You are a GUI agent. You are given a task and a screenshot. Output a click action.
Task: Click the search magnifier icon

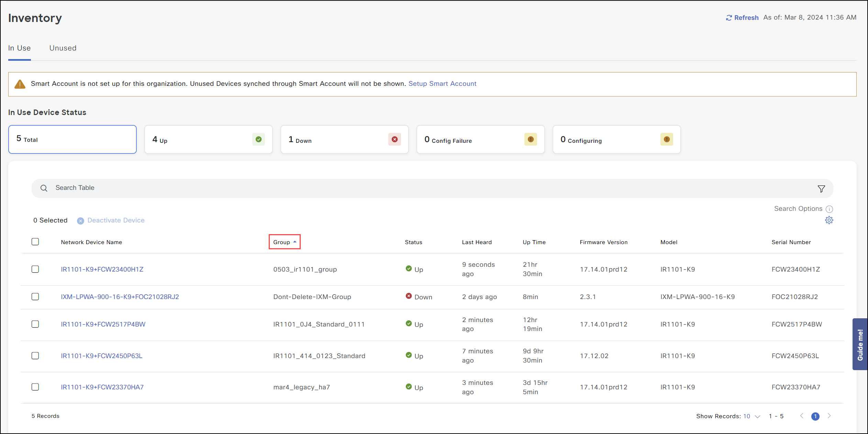pos(44,188)
